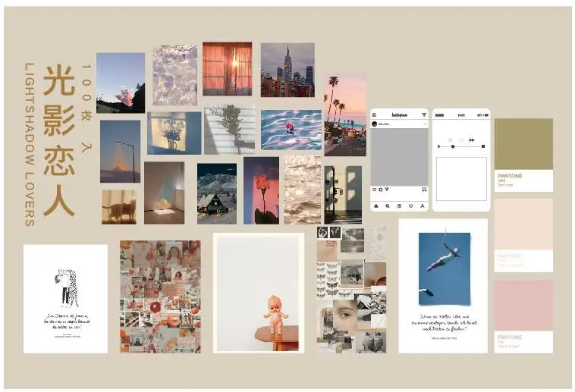Select the window shadow on building photo

[343, 194]
